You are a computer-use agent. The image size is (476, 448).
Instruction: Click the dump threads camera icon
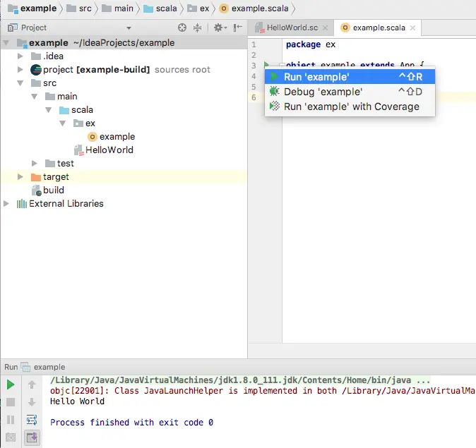coord(11,437)
